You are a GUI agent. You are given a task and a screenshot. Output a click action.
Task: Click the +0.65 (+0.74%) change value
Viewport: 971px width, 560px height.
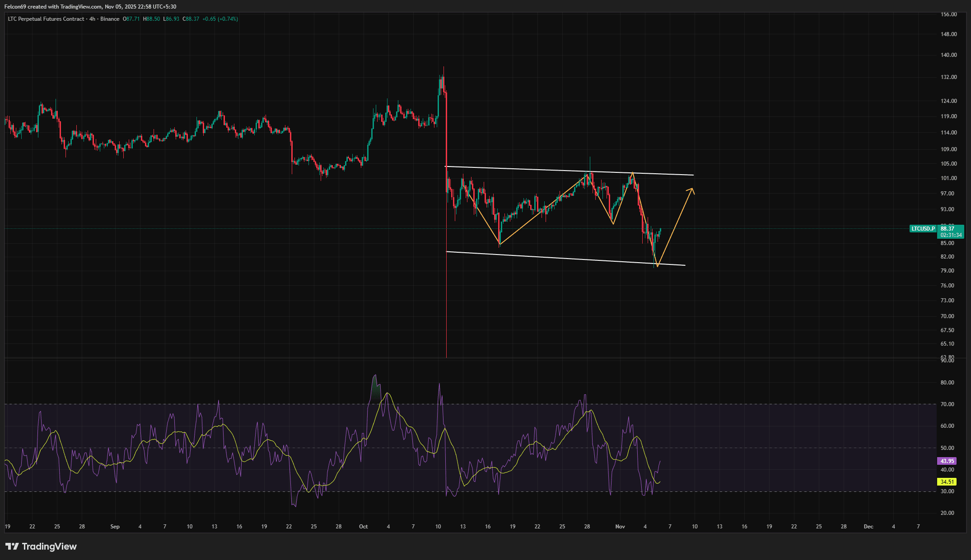[220, 19]
